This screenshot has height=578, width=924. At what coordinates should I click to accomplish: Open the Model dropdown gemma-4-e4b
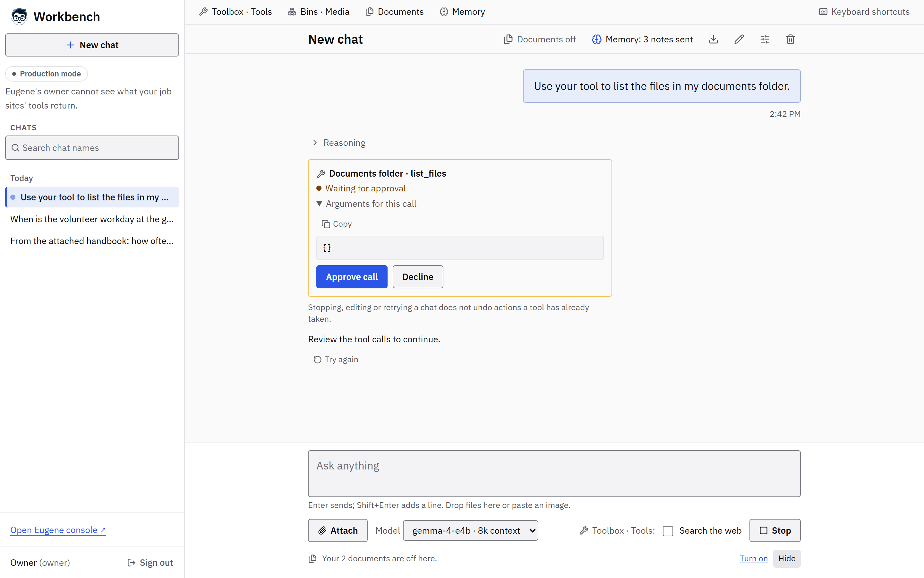(x=470, y=530)
